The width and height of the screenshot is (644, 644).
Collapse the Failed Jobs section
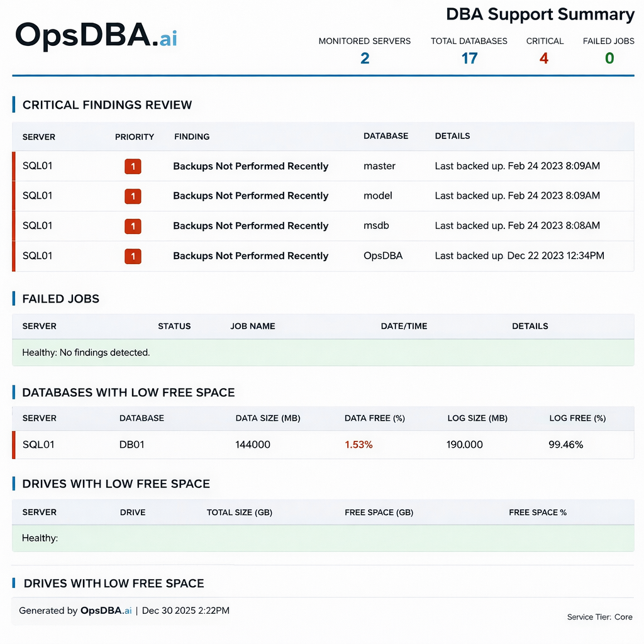[60, 299]
